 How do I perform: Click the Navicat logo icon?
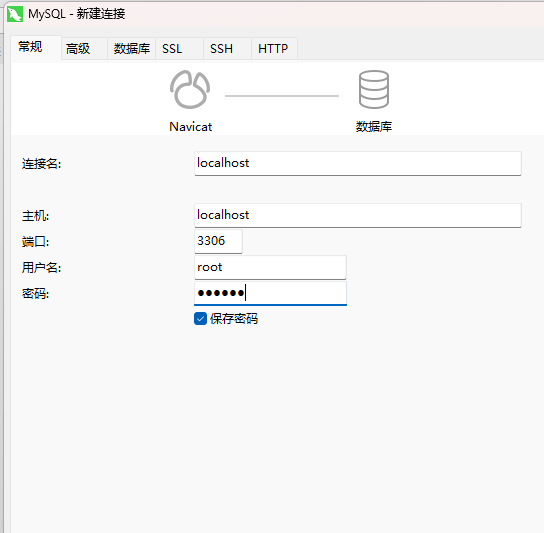(190, 90)
